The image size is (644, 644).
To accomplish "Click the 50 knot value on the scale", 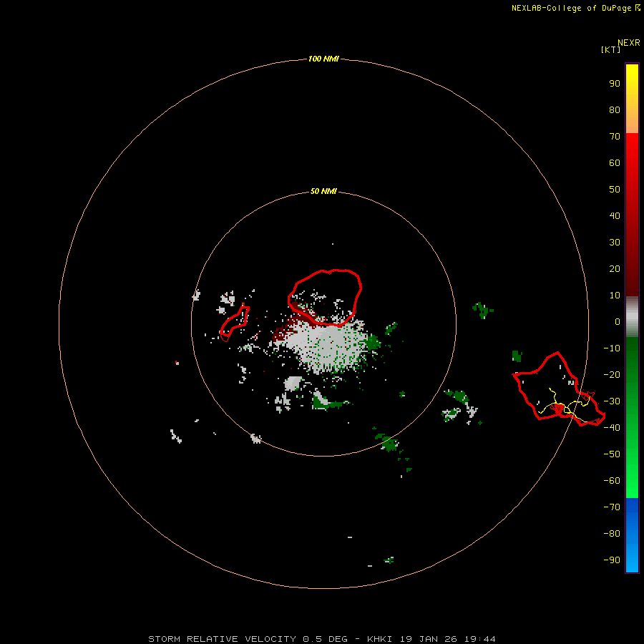I will [615, 190].
